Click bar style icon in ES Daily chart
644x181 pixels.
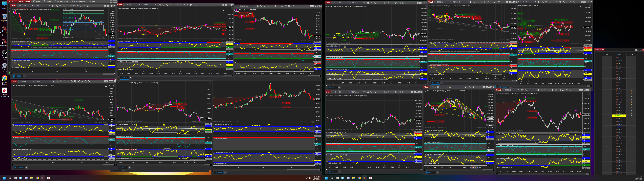(x=53, y=6)
